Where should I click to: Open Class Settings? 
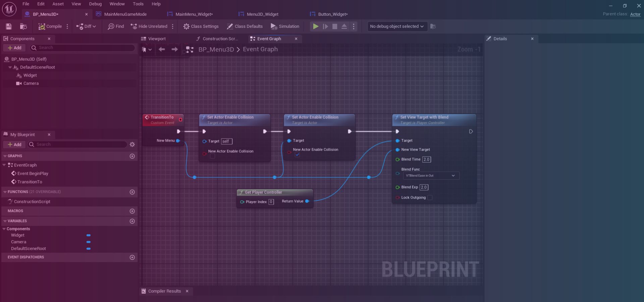point(201,27)
